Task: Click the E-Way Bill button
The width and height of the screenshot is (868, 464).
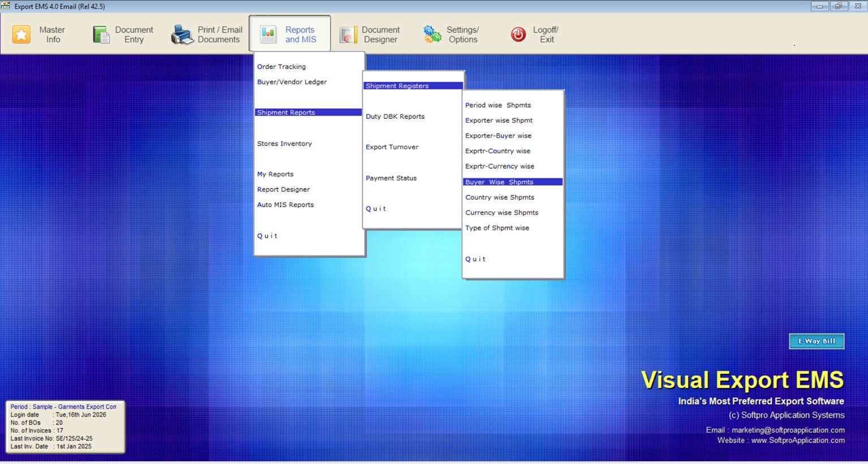Action: (x=817, y=341)
